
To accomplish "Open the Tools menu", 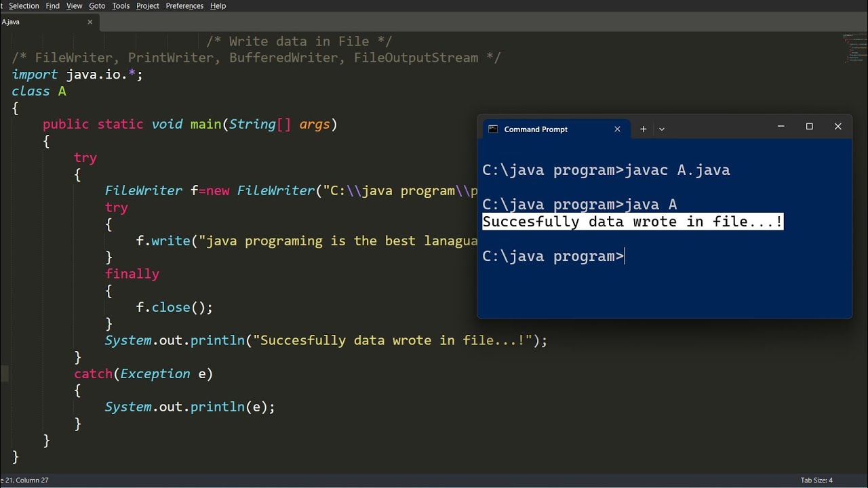I will (121, 5).
